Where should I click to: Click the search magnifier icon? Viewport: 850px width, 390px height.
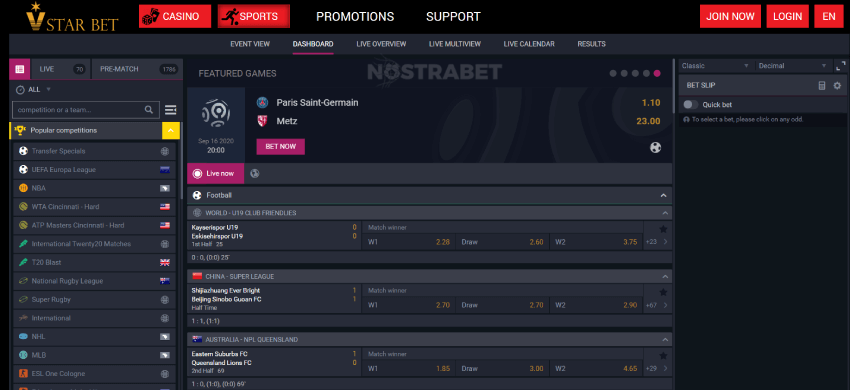click(x=149, y=110)
